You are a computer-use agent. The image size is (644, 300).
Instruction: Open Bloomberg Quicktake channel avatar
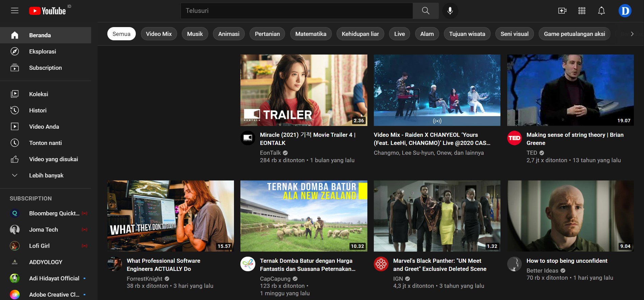click(15, 213)
